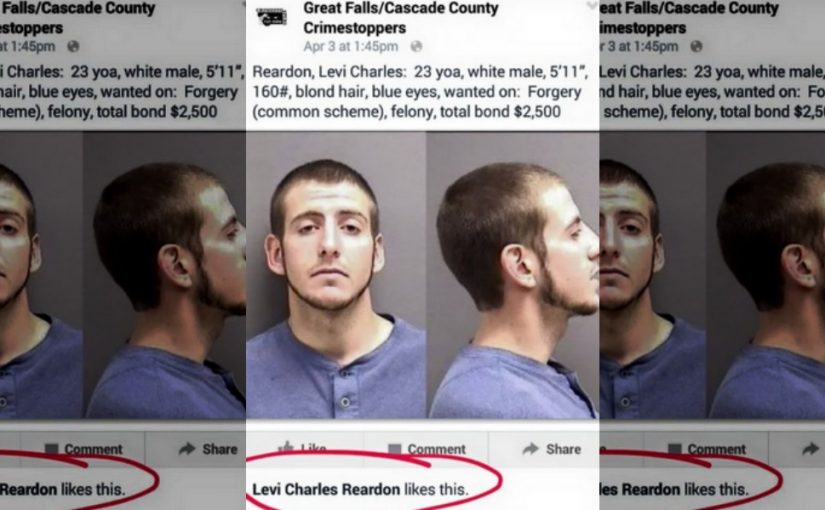Click the Comment bubble icon in the right post copy
The width and height of the screenshot is (825, 510).
675,449
